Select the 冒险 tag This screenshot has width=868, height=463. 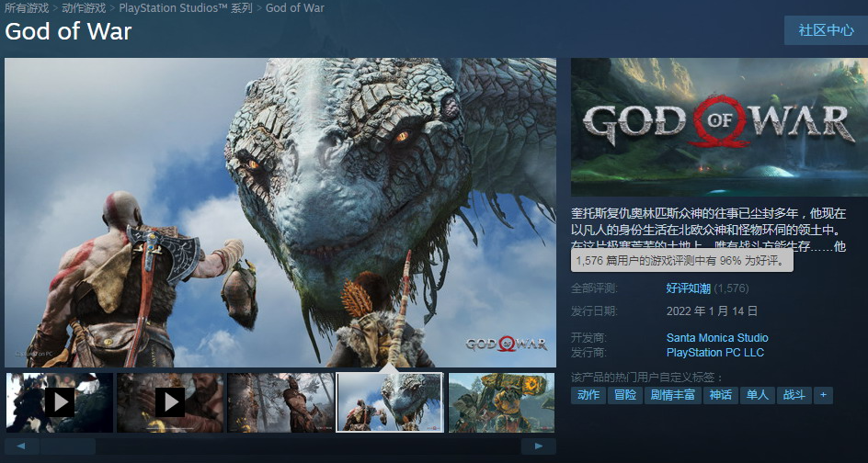(x=624, y=395)
